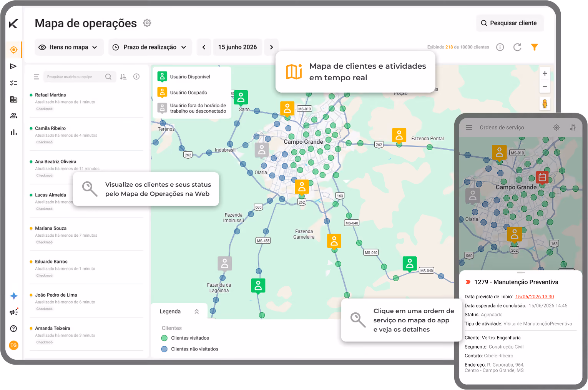This screenshot has width=588, height=390.
Task: Open the megaphone announcements icon
Action: click(14, 312)
